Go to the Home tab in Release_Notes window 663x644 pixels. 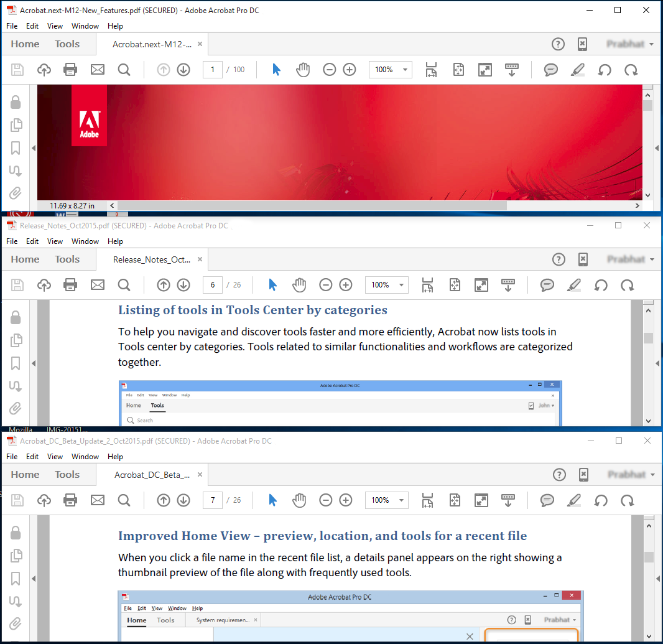[x=24, y=259]
